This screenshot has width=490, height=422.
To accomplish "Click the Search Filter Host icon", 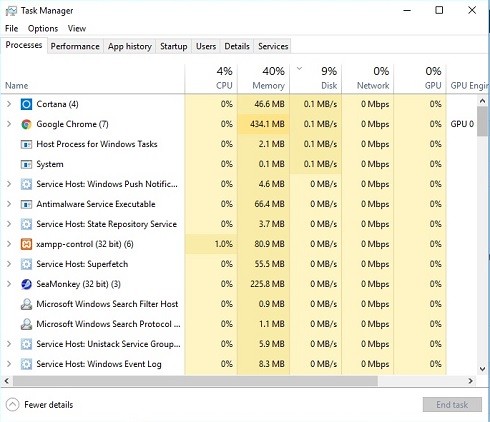I will point(26,304).
